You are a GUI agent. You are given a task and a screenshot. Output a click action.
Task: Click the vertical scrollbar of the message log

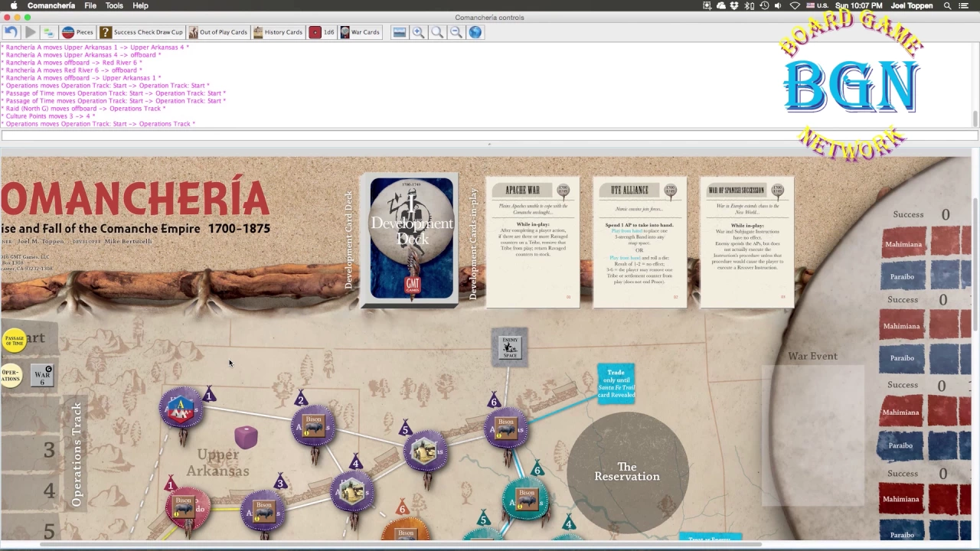coord(975,86)
